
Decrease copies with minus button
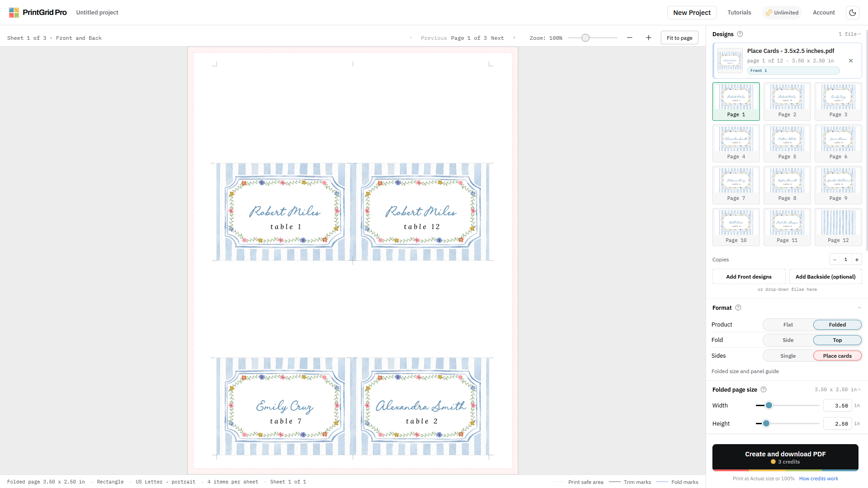(x=835, y=260)
